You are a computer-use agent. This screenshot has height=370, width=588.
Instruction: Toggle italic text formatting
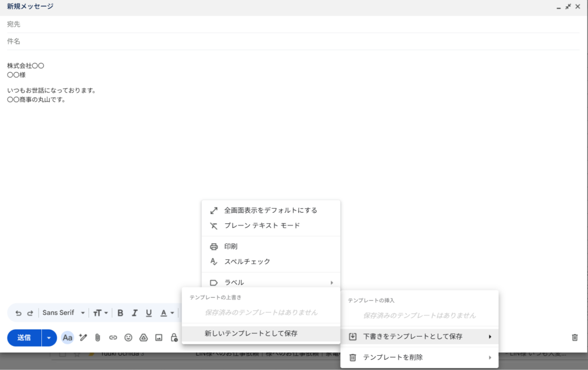tap(134, 313)
